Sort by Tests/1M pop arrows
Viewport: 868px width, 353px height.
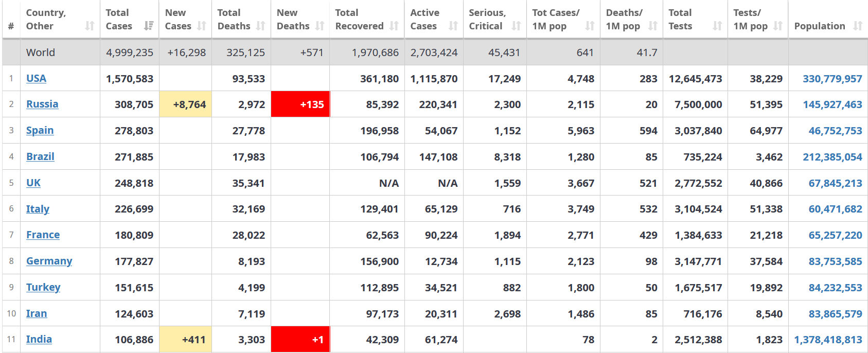click(778, 26)
